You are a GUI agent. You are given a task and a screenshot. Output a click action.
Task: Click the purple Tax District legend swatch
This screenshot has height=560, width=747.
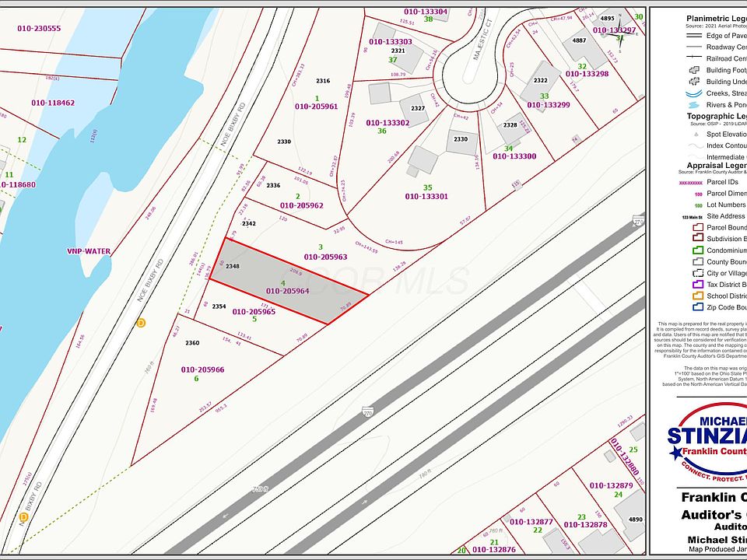point(697,285)
